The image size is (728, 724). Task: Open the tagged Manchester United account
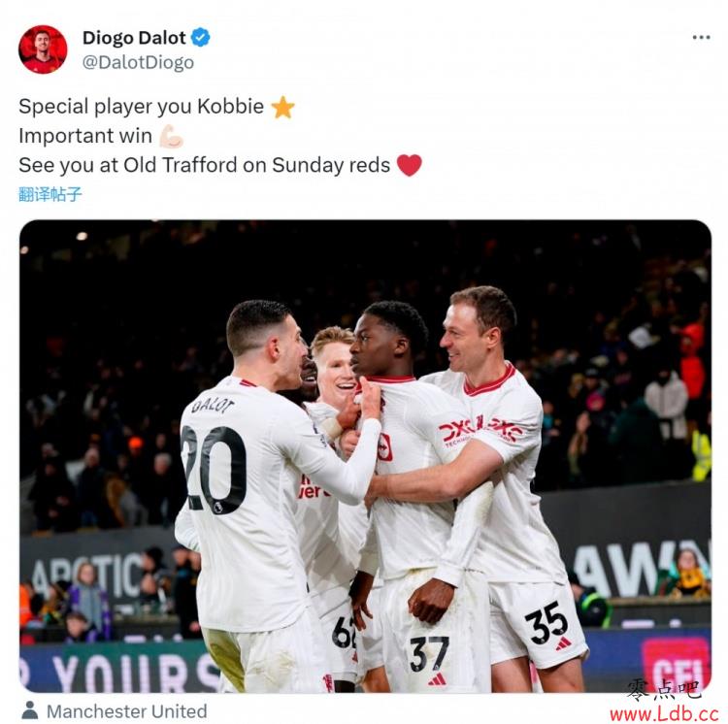127,711
